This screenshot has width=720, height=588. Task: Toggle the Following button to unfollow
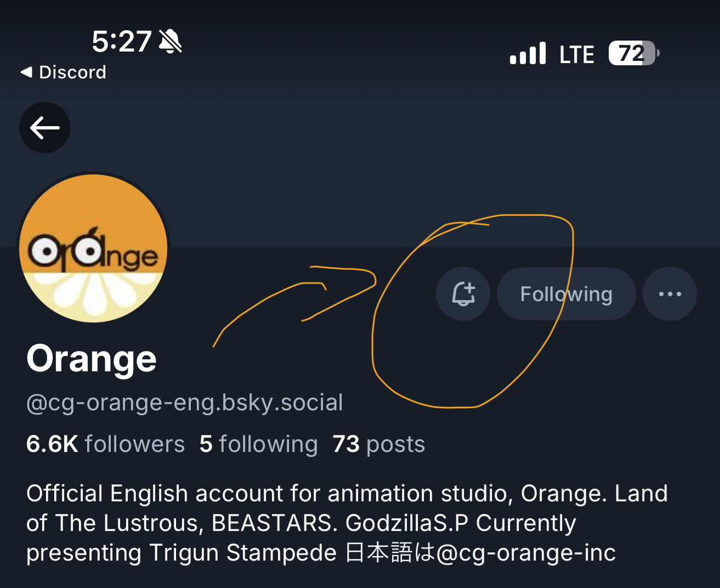point(566,294)
